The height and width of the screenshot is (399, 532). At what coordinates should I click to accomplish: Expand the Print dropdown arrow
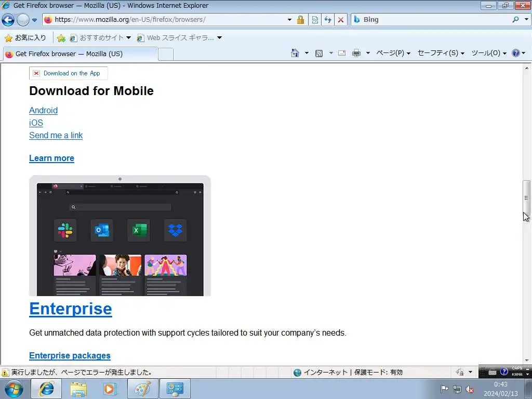pyautogui.click(x=368, y=53)
